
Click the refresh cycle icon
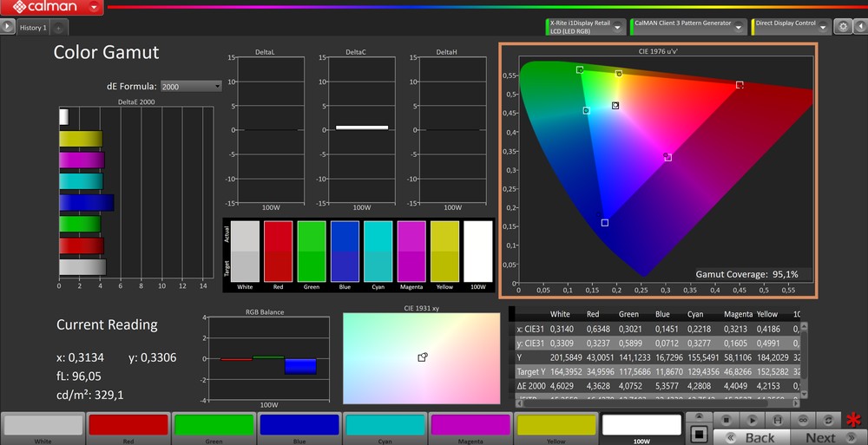pos(829,420)
